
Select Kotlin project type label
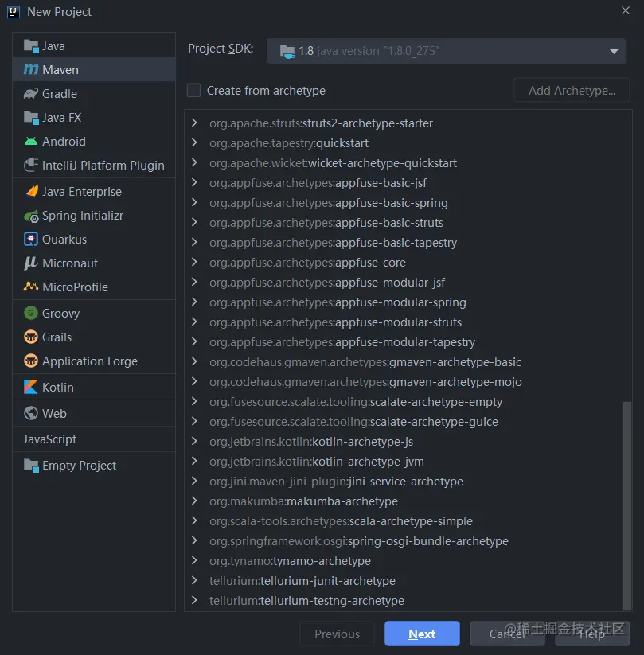point(57,388)
